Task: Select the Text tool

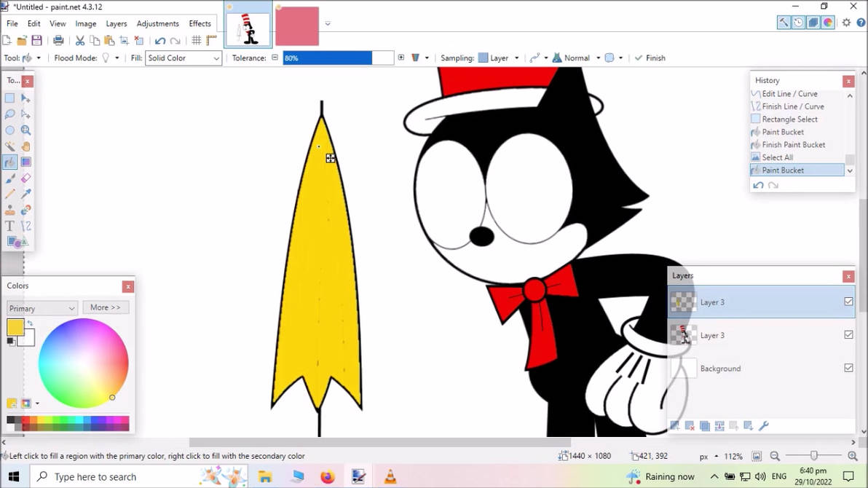Action: tap(10, 226)
